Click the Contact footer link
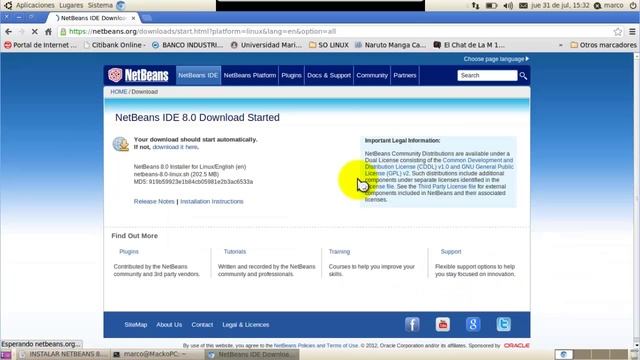Viewport: 640px width, 360px height. point(202,325)
